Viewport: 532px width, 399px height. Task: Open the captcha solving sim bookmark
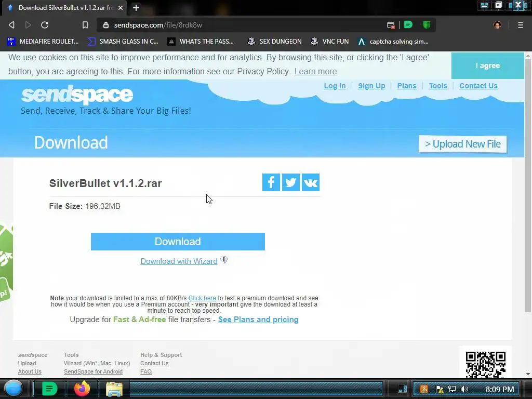393,42
